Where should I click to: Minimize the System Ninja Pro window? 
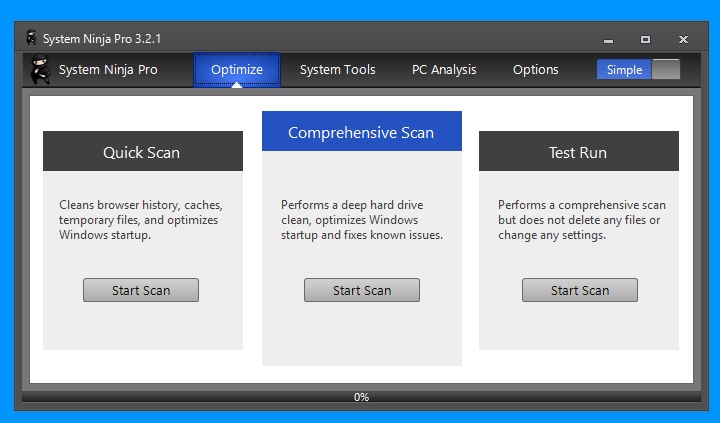pyautogui.click(x=608, y=40)
